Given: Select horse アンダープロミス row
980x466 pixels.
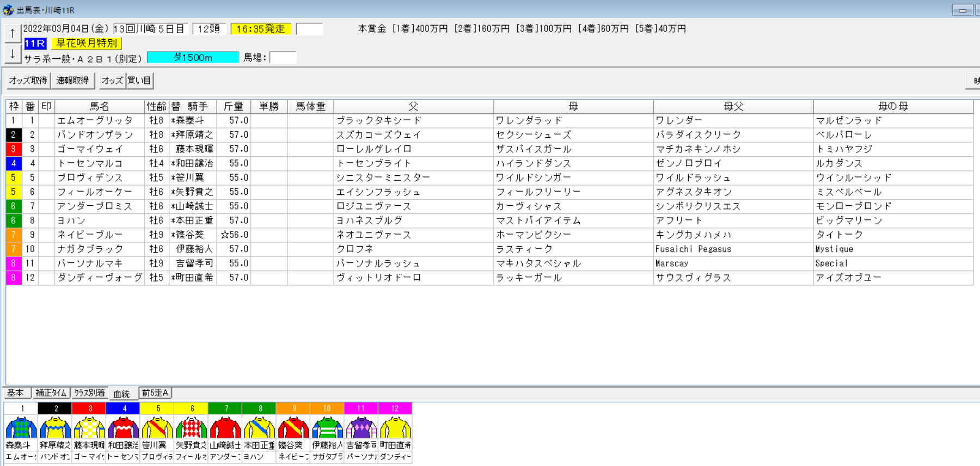Looking at the screenshot, I should pyautogui.click(x=489, y=206).
